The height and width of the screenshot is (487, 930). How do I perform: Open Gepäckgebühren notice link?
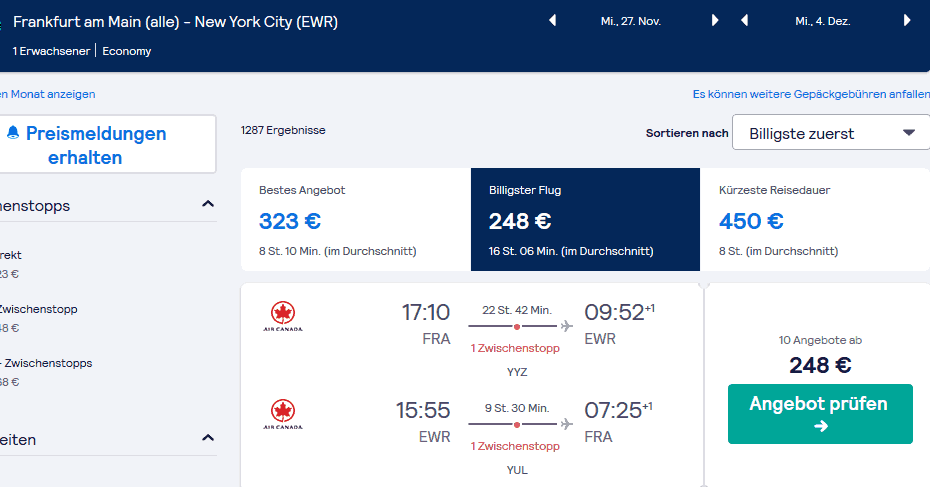pyautogui.click(x=811, y=94)
